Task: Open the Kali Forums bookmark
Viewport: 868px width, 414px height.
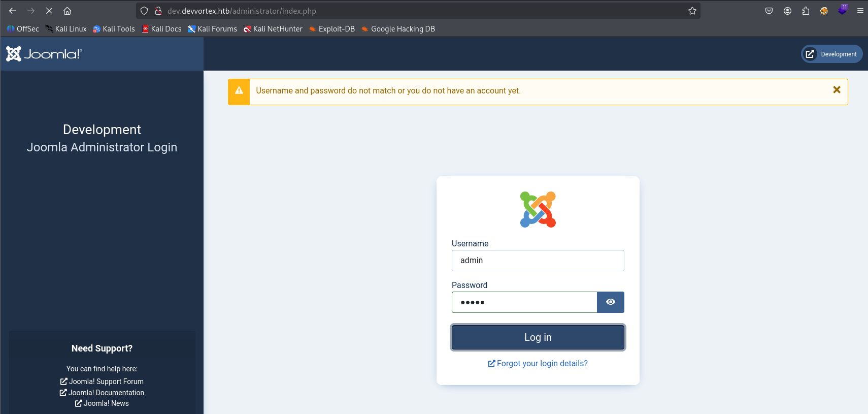Action: coord(212,29)
